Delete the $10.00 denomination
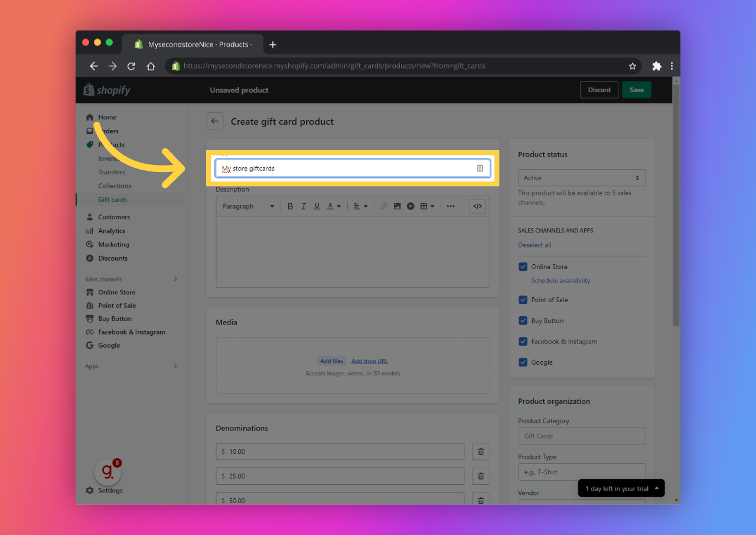The width and height of the screenshot is (756, 535). (481, 452)
